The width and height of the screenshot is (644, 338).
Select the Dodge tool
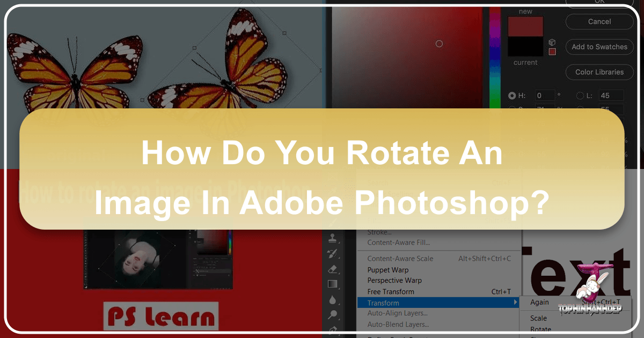coord(333,314)
